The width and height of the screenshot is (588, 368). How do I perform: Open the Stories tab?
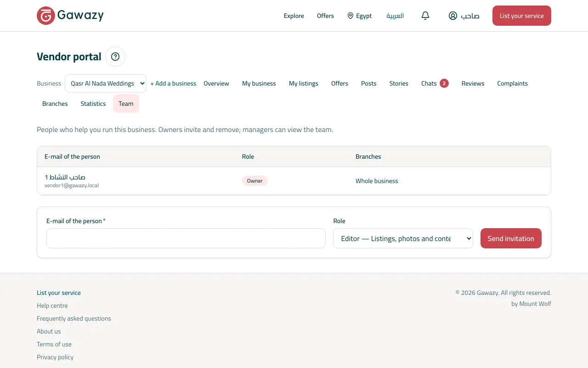[x=399, y=83]
